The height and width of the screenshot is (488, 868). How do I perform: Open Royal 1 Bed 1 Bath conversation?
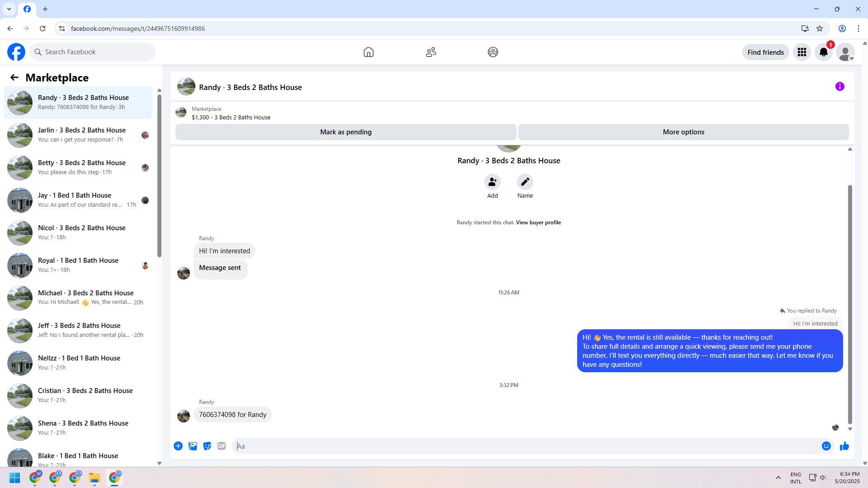78,265
